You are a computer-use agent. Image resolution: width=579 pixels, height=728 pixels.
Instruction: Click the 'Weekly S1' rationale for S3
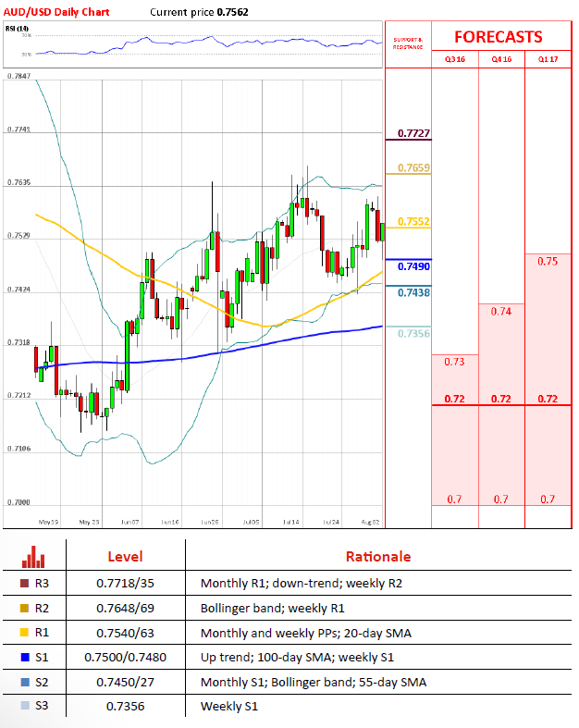coord(228,706)
